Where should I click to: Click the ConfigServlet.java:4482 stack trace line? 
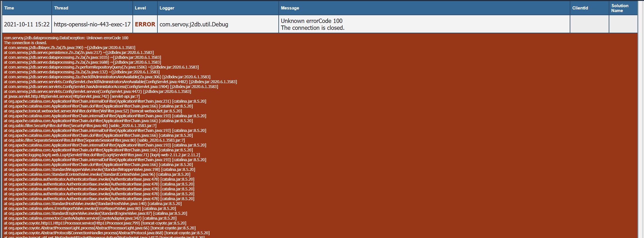(120, 82)
